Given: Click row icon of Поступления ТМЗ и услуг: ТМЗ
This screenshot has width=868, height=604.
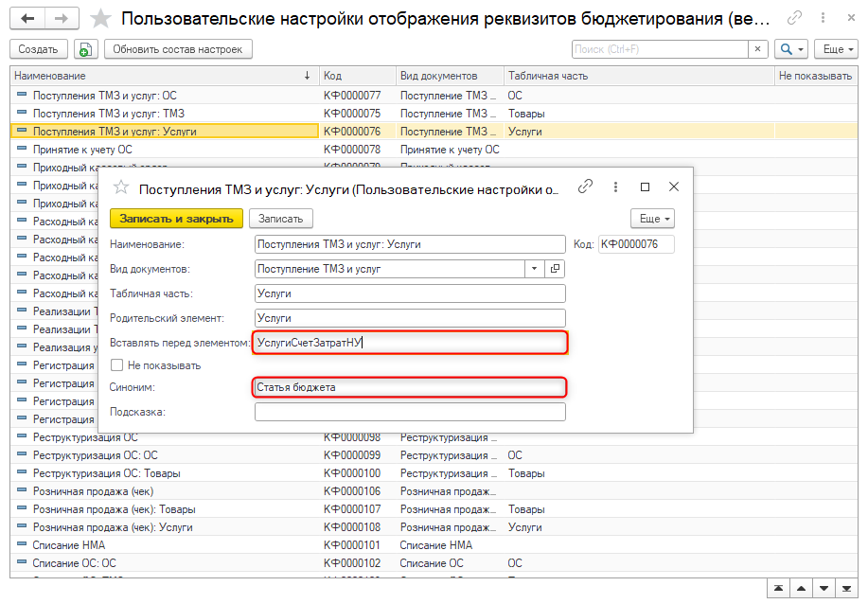Looking at the screenshot, I should [22, 113].
